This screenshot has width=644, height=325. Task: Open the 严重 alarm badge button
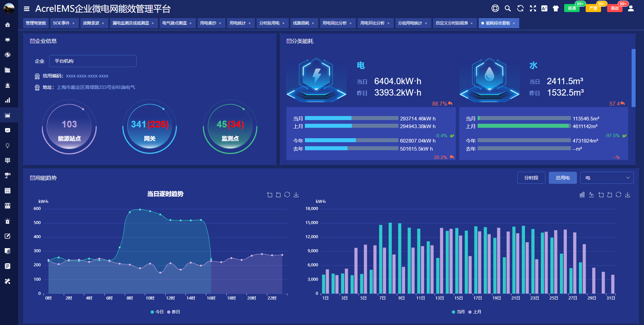[x=593, y=8]
